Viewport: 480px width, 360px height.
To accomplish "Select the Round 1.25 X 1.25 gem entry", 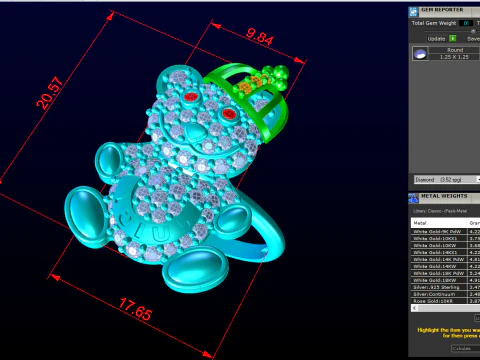I will point(454,53).
